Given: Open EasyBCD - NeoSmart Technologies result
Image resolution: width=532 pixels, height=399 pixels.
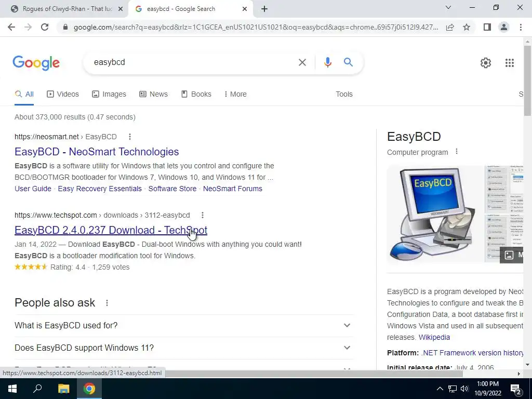Looking at the screenshot, I should (97, 152).
